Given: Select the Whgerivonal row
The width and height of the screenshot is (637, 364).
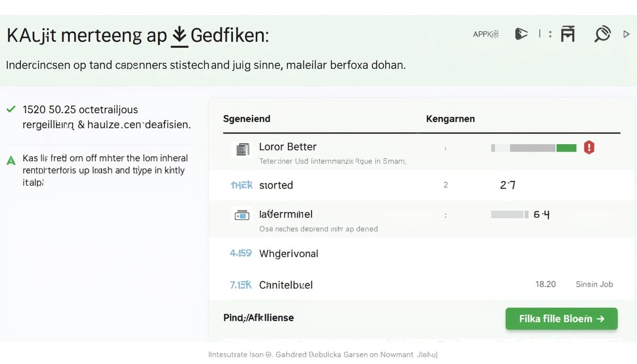Looking at the screenshot, I should [x=289, y=254].
